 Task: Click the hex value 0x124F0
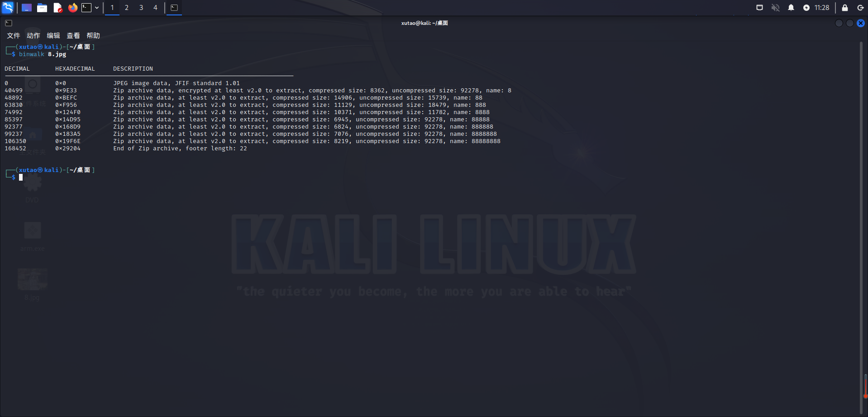pos(68,112)
